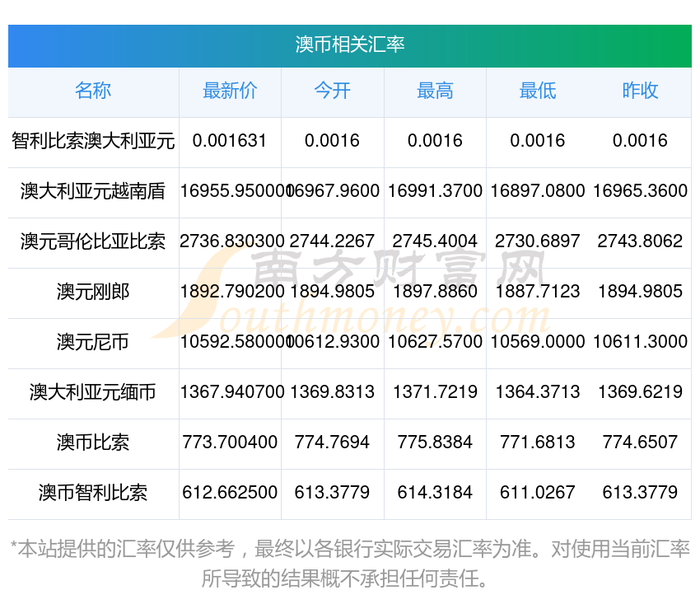Viewport: 700px width, 604px height.
Task: Click the latest price 0.001631
Action: [x=230, y=141]
